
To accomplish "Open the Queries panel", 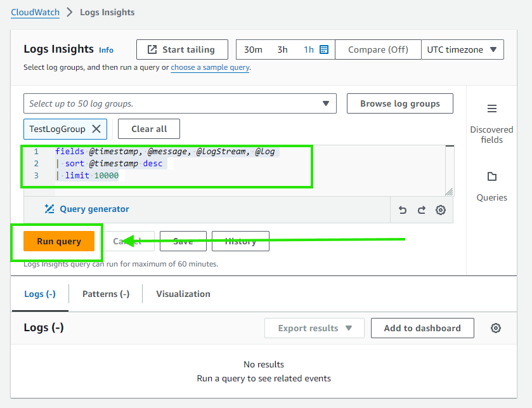I will (491, 184).
